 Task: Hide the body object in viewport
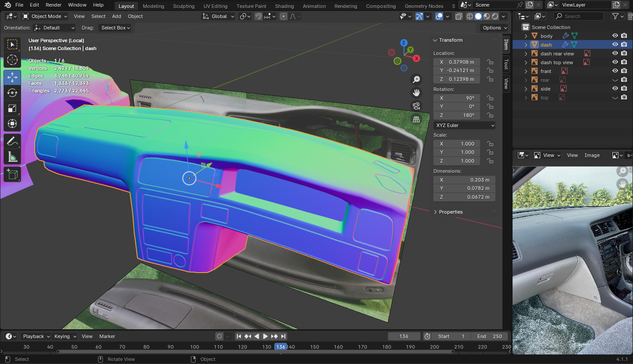pyautogui.click(x=615, y=36)
